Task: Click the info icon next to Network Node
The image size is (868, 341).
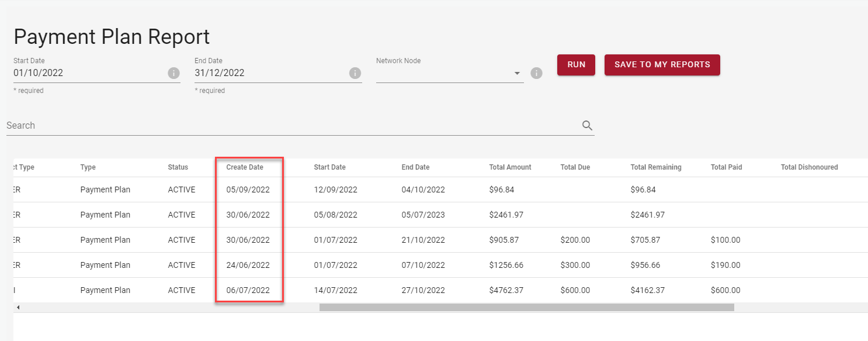Action: point(536,73)
